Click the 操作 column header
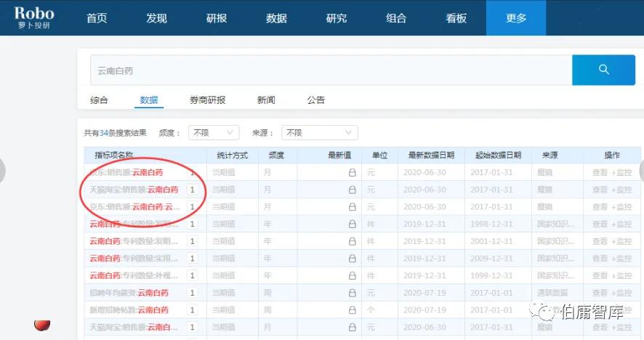Screen dimensions: 644x340 [612, 155]
